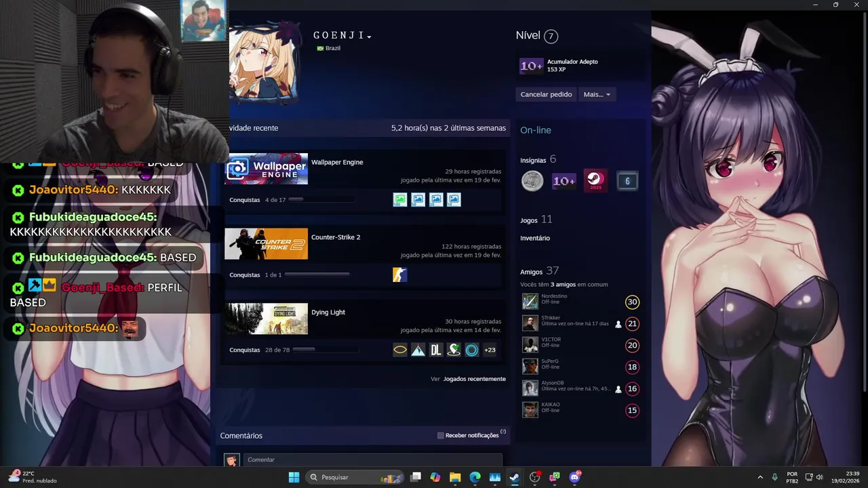This screenshot has height=488, width=868.
Task: Show hidden system tray icons
Action: click(x=760, y=477)
